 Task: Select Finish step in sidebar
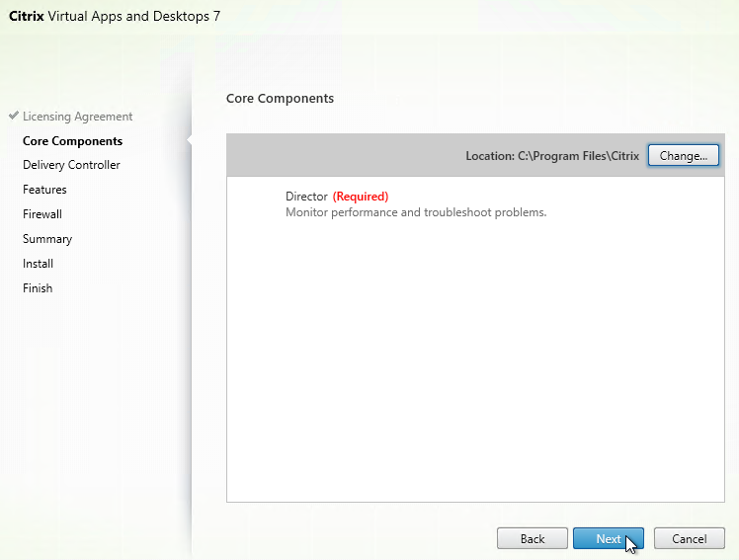38,287
